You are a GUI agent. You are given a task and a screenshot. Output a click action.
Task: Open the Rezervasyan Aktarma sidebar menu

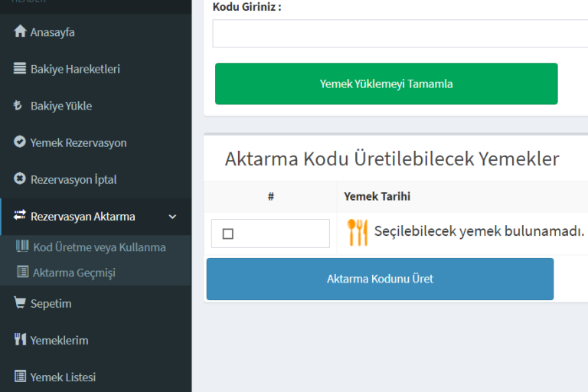coord(83,217)
